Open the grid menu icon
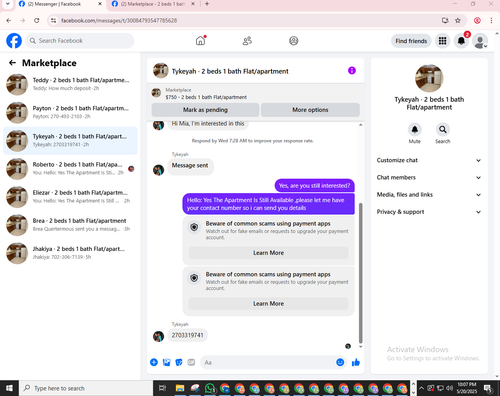The height and width of the screenshot is (396, 500). coord(442,41)
